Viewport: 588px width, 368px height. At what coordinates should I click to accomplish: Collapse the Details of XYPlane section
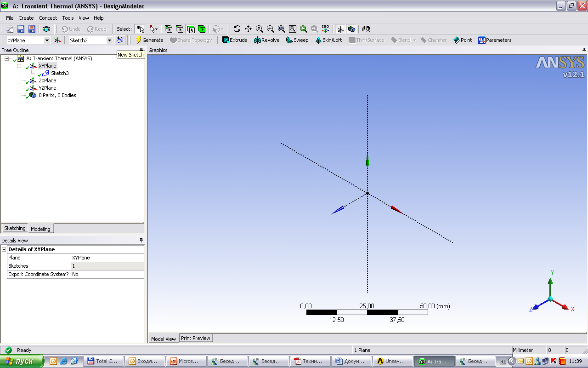pos(4,249)
